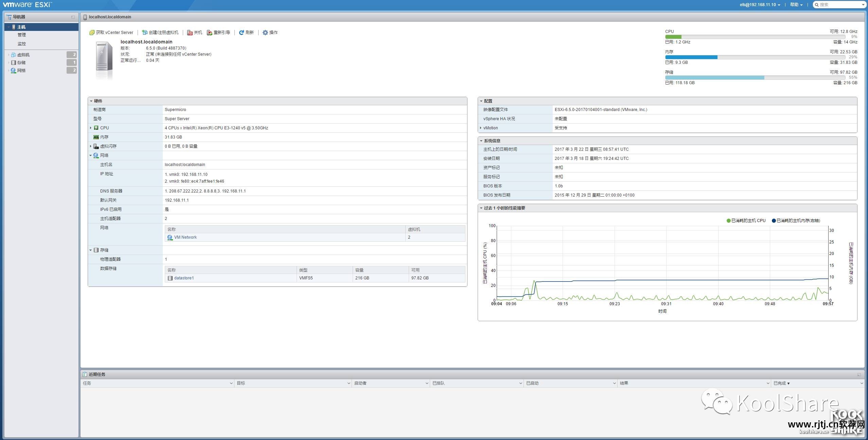The image size is (868, 440).
Task: Collapse the network (网络) hardware section
Action: [x=91, y=155]
